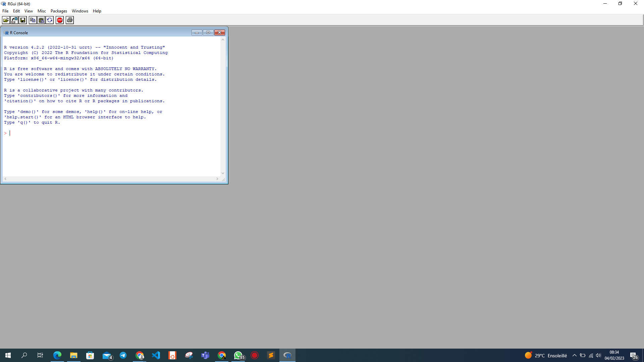
Task: Open Microsoft Teams from the taskbar
Action: (x=205, y=355)
